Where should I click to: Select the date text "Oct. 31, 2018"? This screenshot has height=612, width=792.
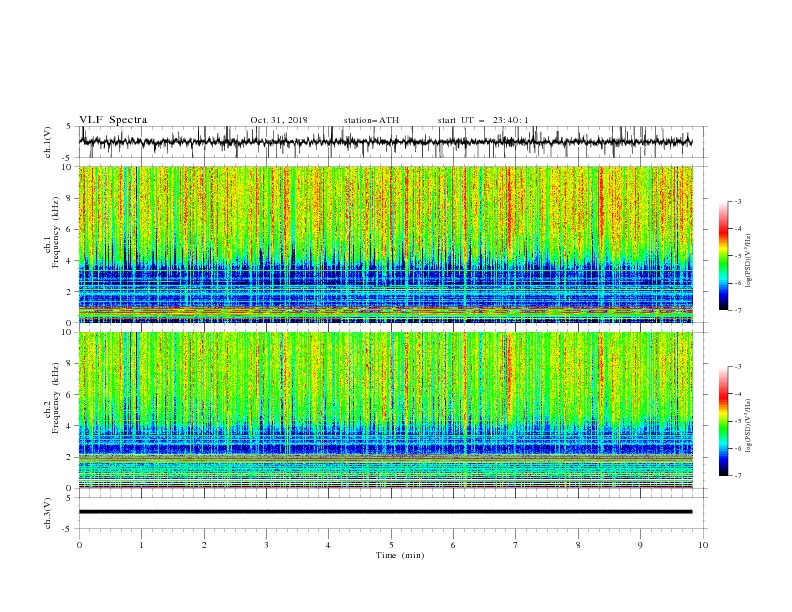[279, 120]
